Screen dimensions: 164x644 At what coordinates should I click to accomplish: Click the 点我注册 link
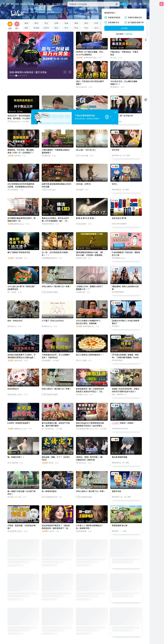[x=128, y=34]
